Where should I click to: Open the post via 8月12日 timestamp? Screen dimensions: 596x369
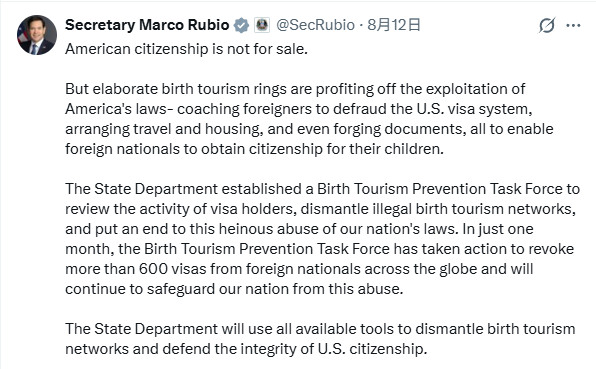[x=394, y=25]
